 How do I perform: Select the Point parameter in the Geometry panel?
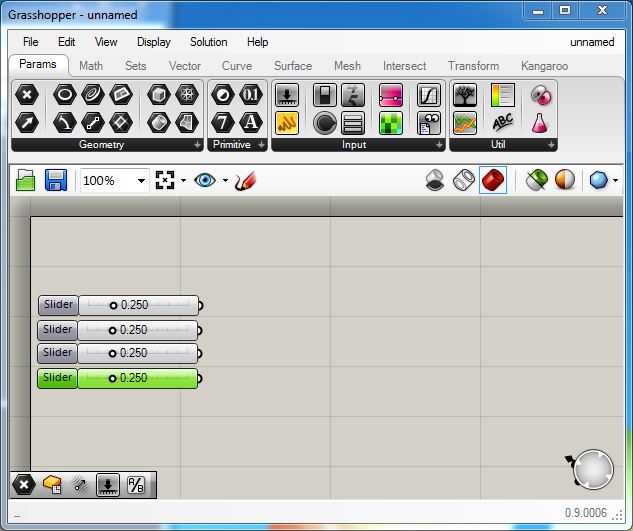tap(27, 95)
